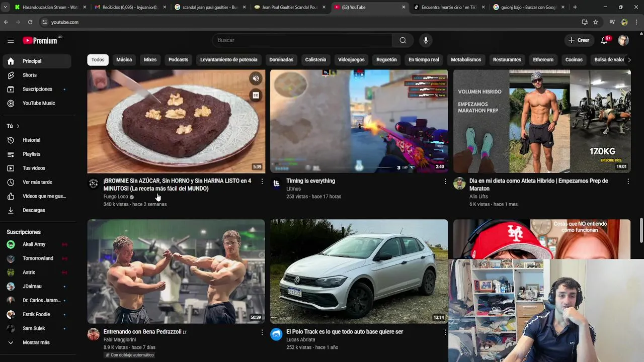
Task: Click the Lucas Abriata channel avatar
Action: point(276,334)
